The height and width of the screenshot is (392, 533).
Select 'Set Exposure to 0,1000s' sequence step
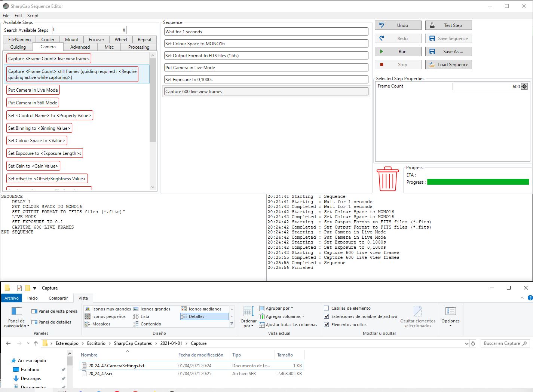pos(266,80)
